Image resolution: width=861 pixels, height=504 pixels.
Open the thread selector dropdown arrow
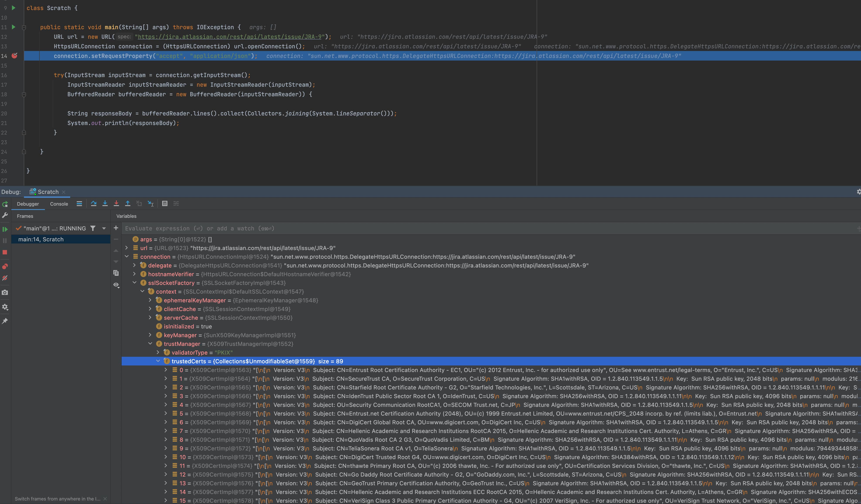pos(104,228)
